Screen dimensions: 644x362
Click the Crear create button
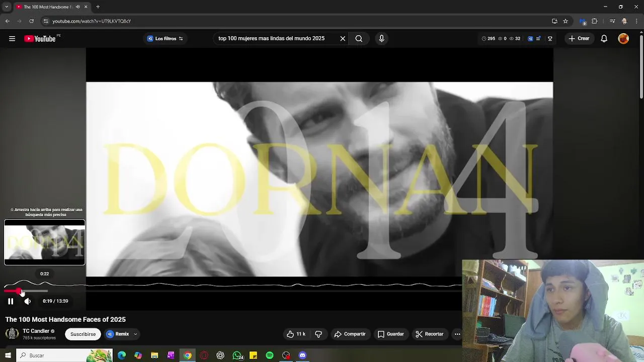pyautogui.click(x=579, y=39)
